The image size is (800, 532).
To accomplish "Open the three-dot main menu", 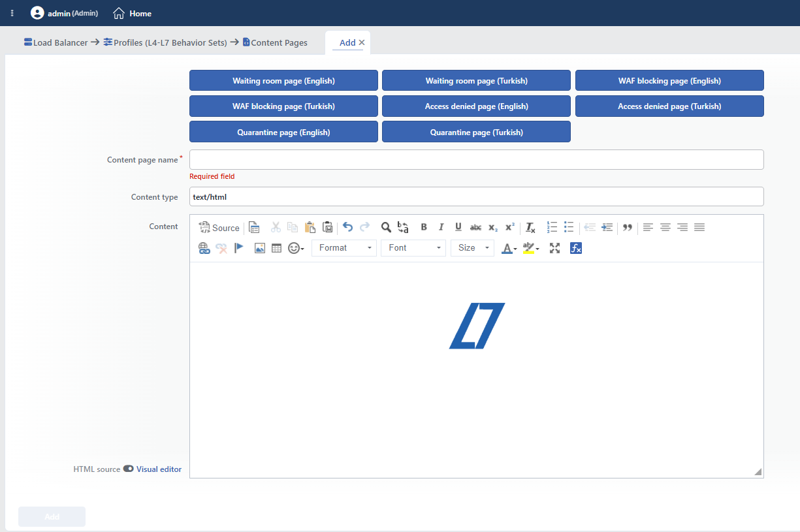I will (12, 13).
